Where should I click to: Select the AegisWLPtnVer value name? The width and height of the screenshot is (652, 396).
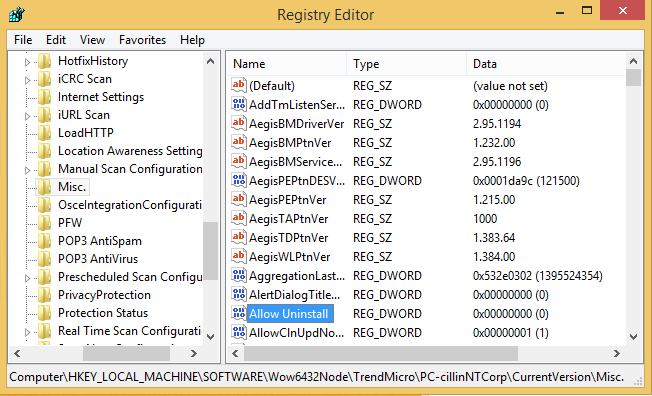(x=289, y=257)
